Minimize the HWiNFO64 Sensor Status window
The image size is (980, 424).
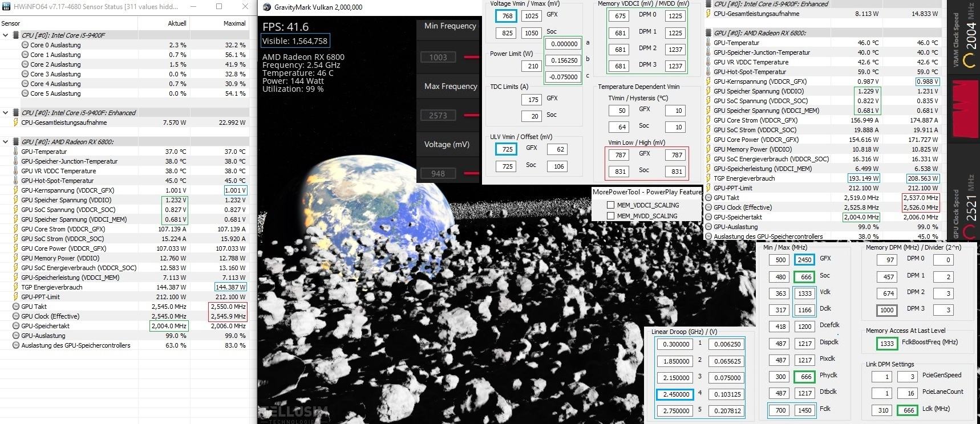193,7
